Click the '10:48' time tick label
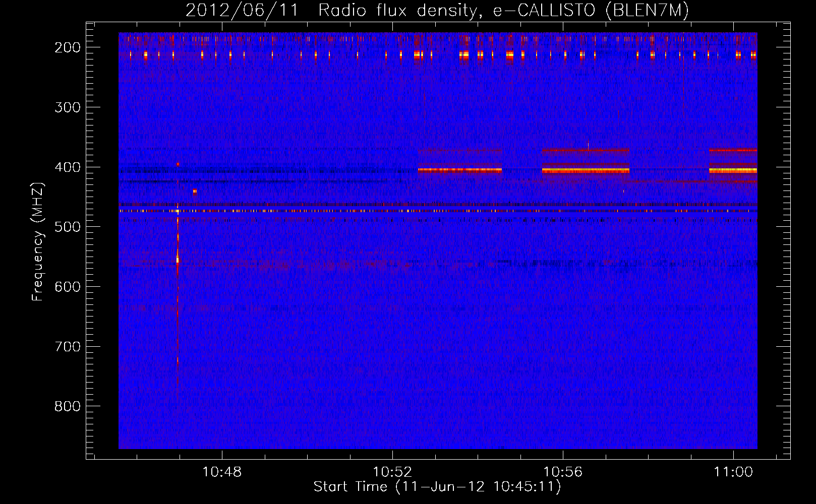The image size is (816, 504). [222, 472]
